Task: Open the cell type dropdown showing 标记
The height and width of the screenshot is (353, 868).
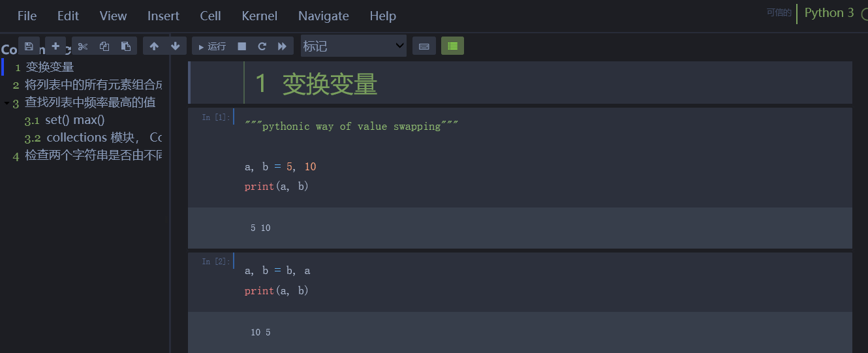Action: coord(353,46)
